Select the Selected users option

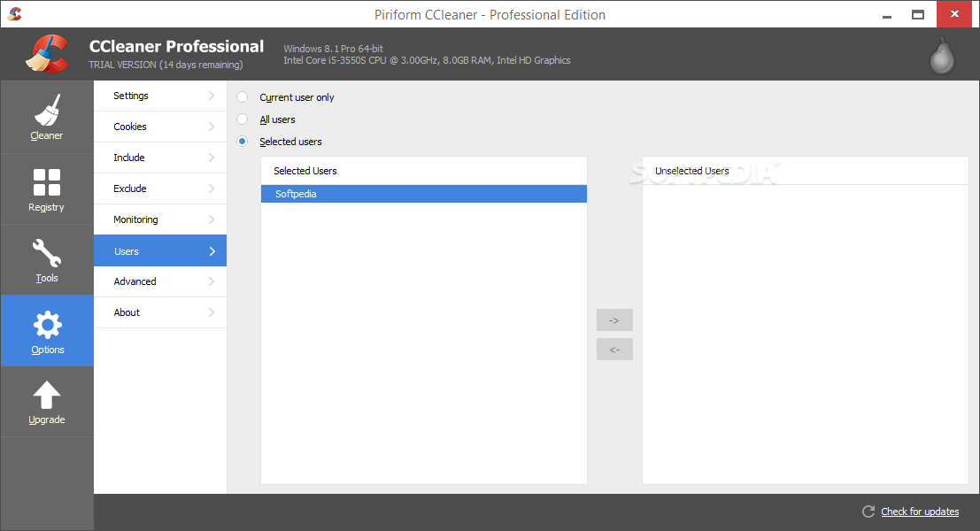241,142
